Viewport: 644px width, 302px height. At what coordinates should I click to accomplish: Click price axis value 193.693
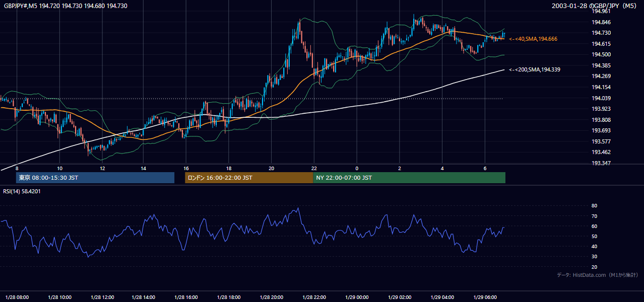point(601,130)
